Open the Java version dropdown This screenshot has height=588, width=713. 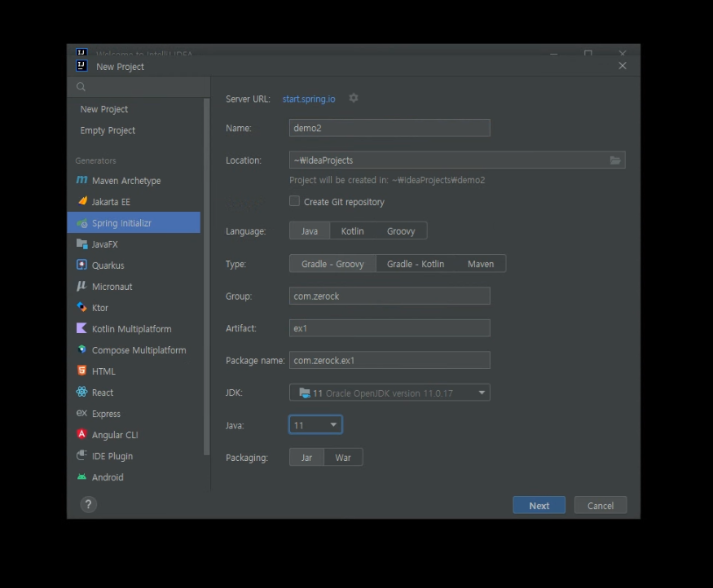[315, 425]
